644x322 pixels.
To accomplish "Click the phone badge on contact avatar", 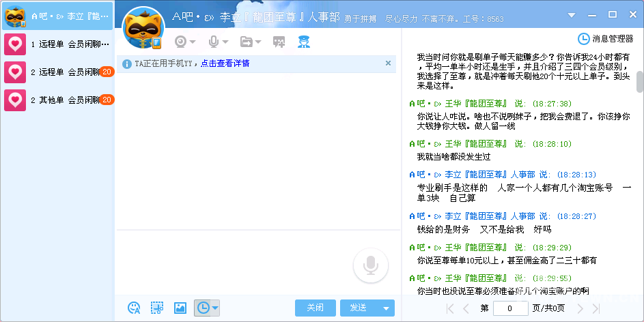I will [x=156, y=43].
